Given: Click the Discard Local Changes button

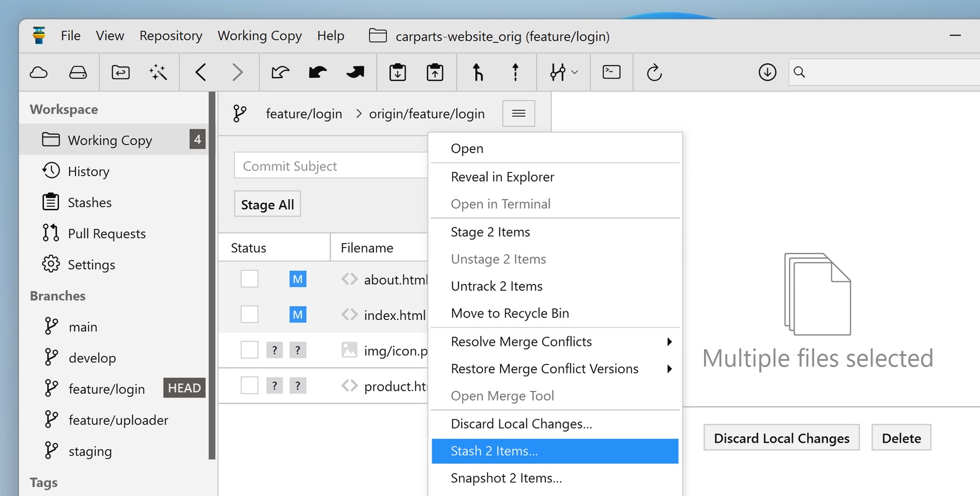Looking at the screenshot, I should coord(781,438).
